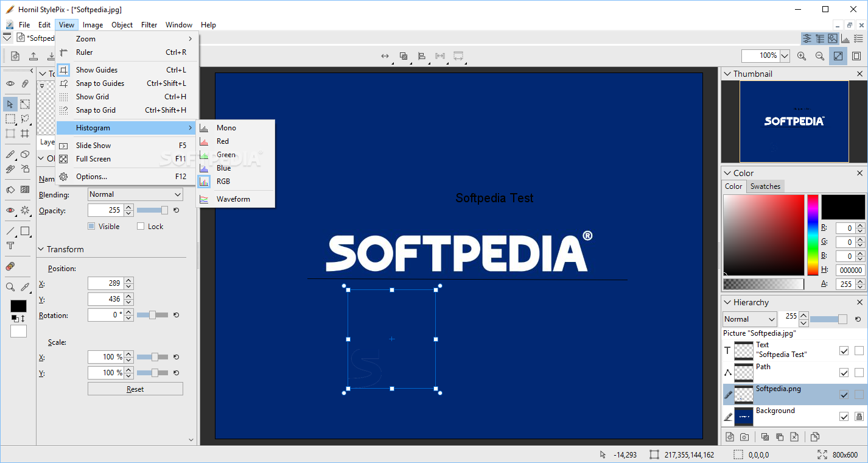
Task: Toggle visibility of the Path layer
Action: pyautogui.click(x=844, y=373)
